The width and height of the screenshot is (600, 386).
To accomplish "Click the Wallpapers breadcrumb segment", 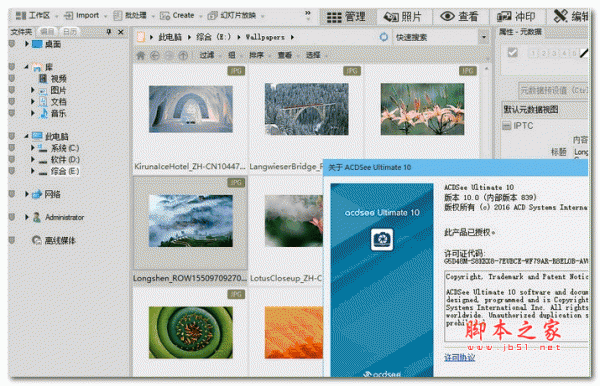I will pyautogui.click(x=265, y=37).
